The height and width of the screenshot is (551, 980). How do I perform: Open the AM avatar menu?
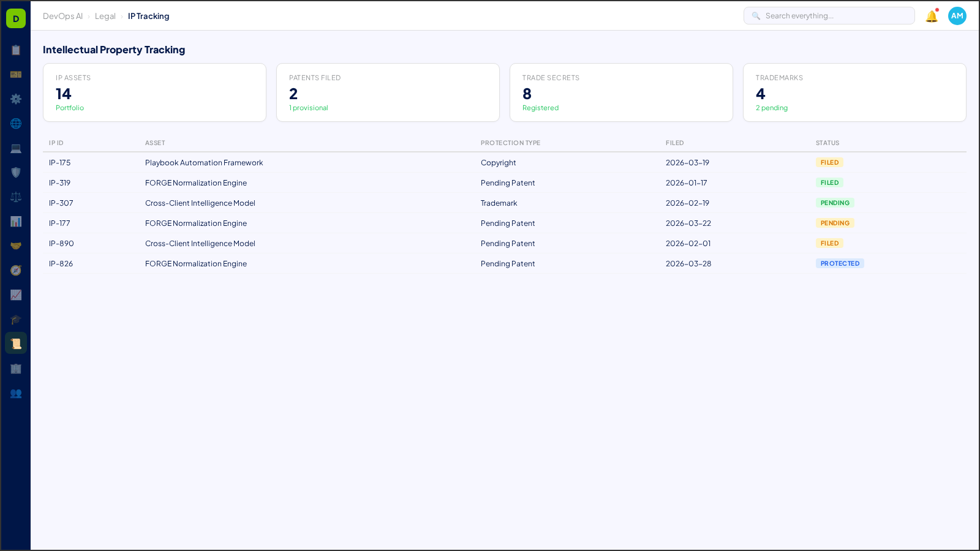pos(957,16)
